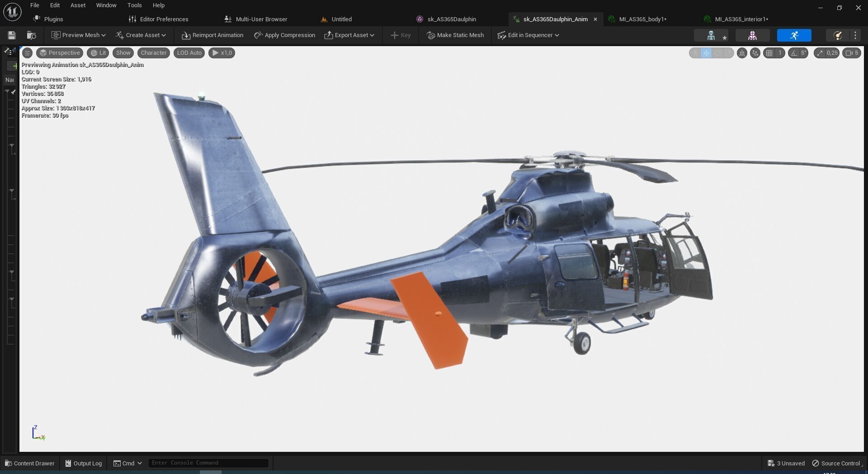
Task: Open camera speed 5 settings
Action: pyautogui.click(x=852, y=53)
